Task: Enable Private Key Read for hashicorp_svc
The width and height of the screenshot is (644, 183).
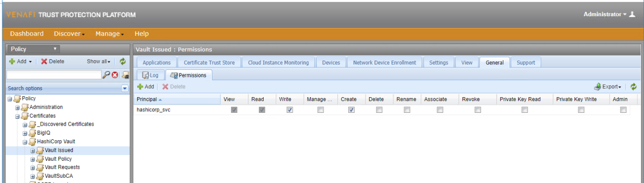Action: [x=524, y=110]
